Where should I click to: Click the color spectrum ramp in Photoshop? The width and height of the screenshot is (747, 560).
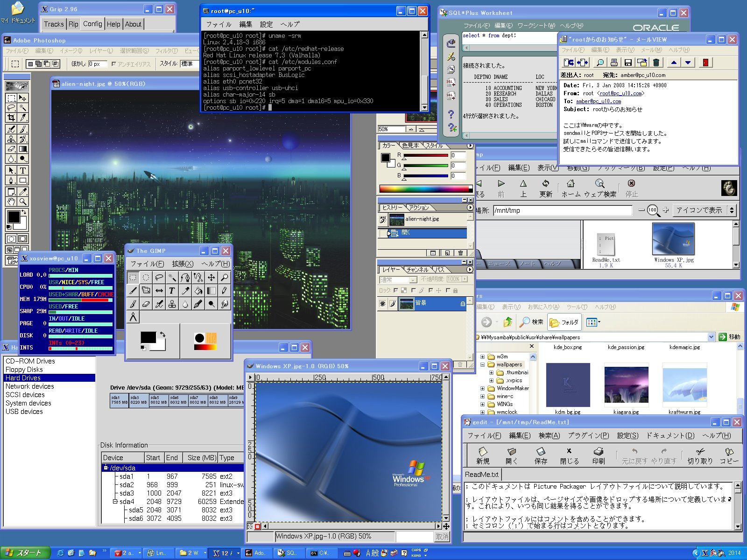[x=426, y=189]
